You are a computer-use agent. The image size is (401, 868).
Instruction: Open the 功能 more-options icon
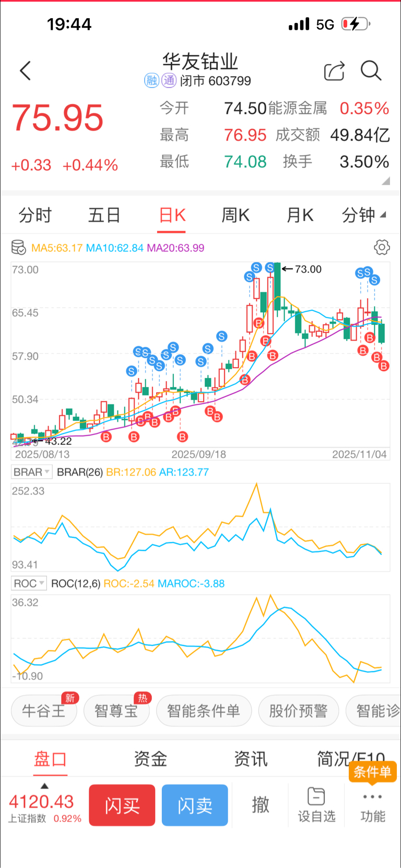(x=372, y=805)
